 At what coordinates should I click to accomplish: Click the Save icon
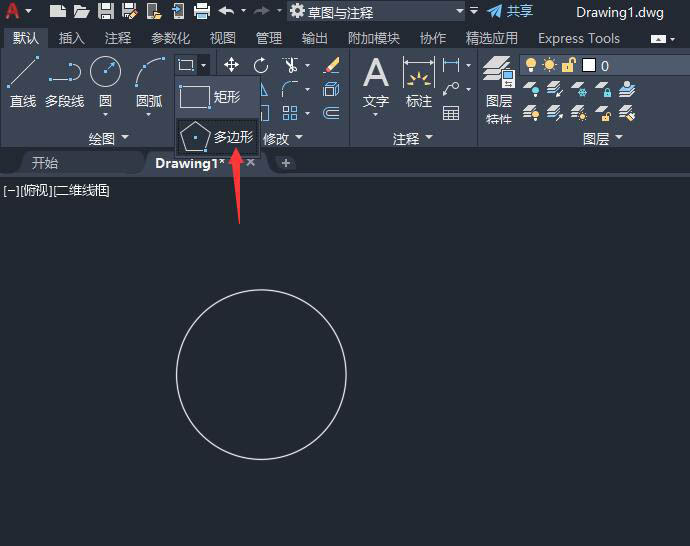pyautogui.click(x=106, y=11)
